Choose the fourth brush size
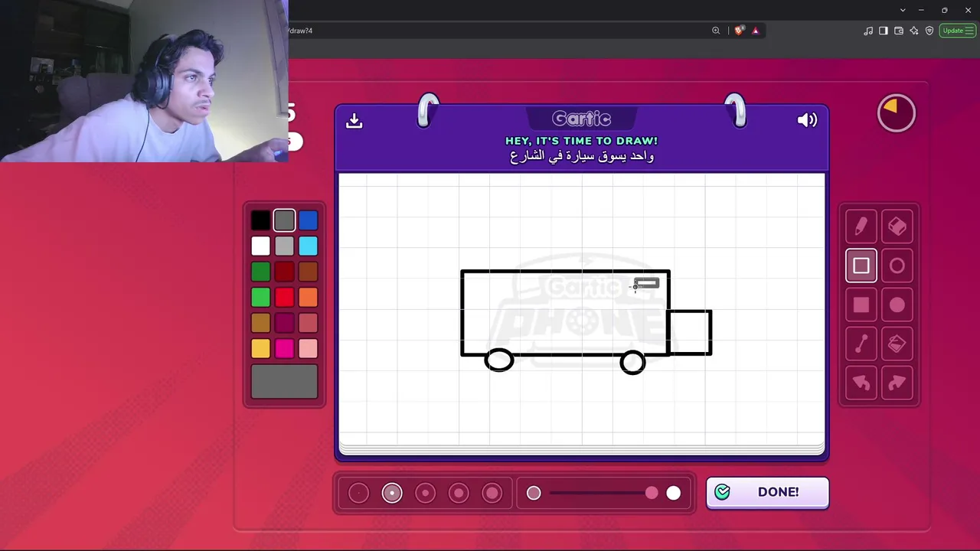This screenshot has width=980, height=551. point(459,494)
